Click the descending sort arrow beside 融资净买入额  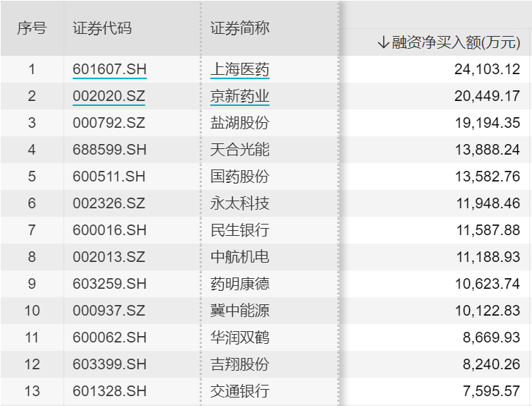[383, 43]
